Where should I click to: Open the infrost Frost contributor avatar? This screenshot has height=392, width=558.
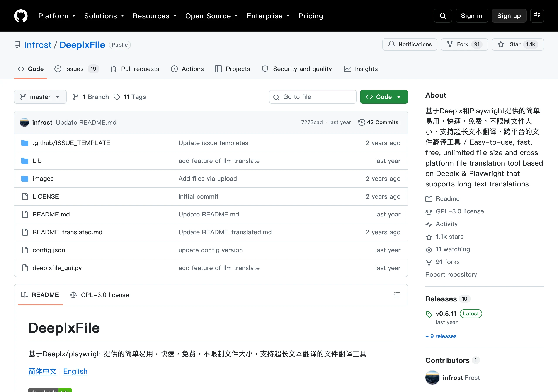pos(432,378)
